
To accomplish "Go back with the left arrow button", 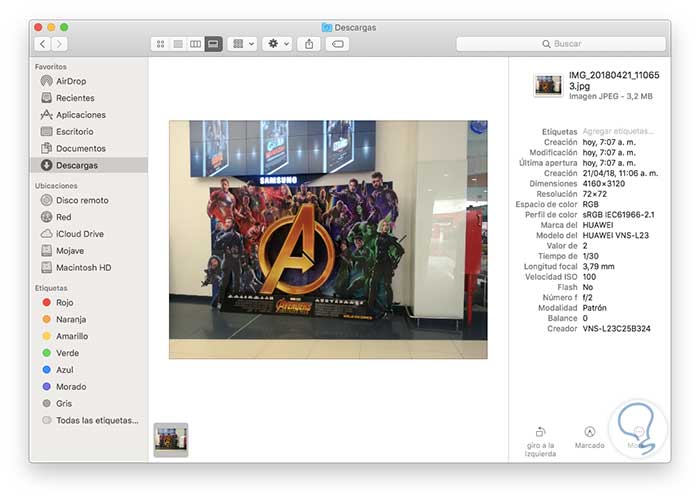I will [42, 44].
